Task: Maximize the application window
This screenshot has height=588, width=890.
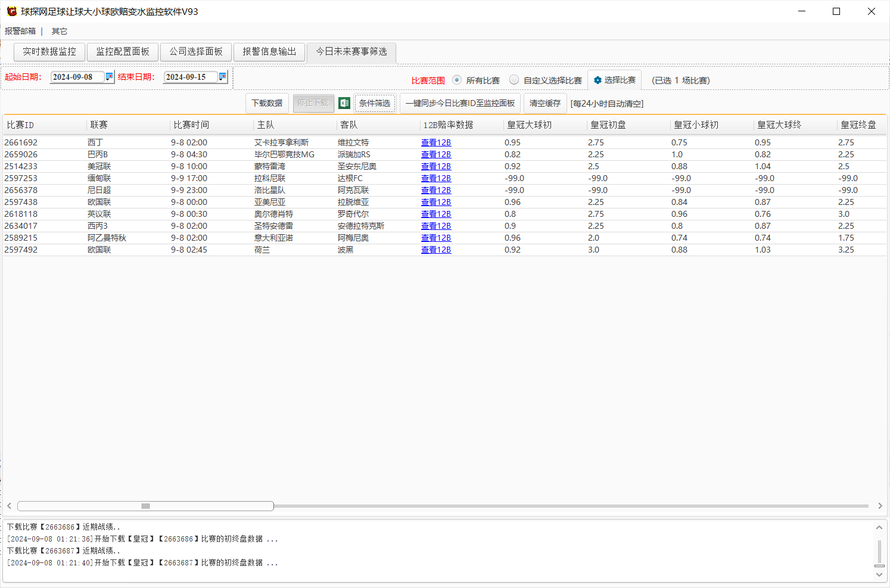Action: pyautogui.click(x=836, y=11)
